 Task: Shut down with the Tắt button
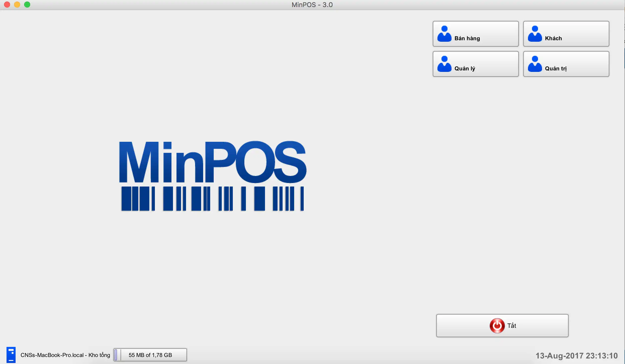coord(502,326)
